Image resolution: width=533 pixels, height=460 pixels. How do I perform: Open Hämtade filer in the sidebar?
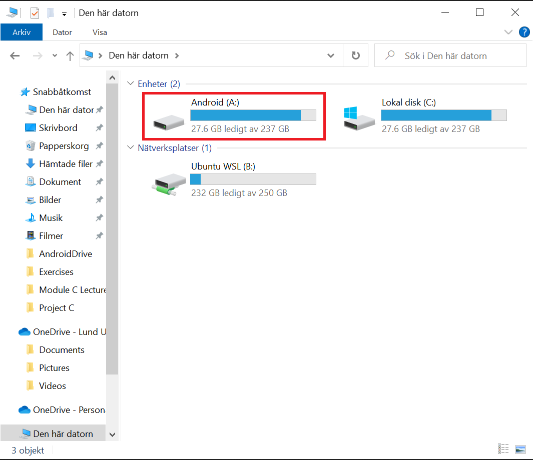pos(59,164)
